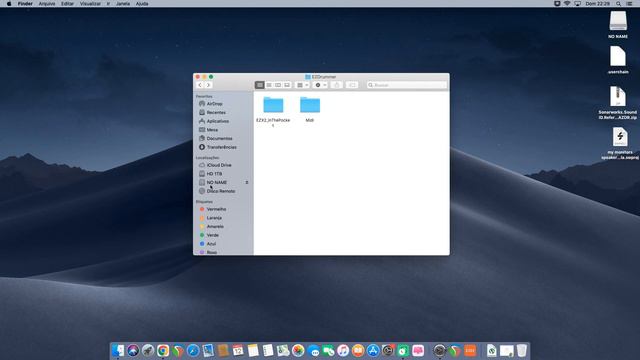Open the Visualizar menu
This screenshot has height=360, width=640.
[90, 4]
